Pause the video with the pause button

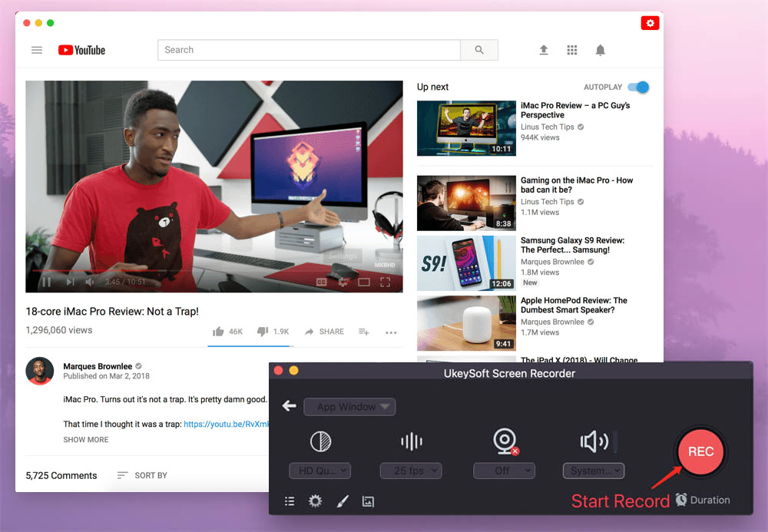pyautogui.click(x=47, y=282)
